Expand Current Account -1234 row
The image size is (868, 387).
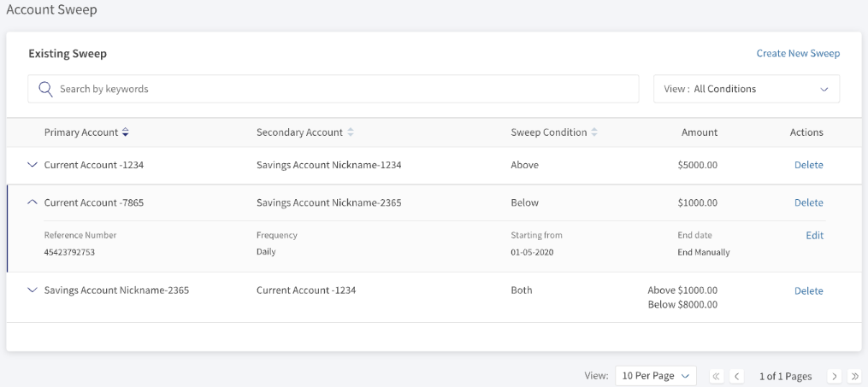pos(32,165)
